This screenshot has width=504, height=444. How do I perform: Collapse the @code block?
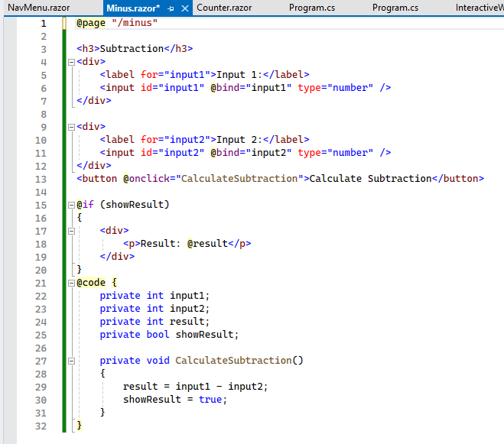click(x=71, y=283)
